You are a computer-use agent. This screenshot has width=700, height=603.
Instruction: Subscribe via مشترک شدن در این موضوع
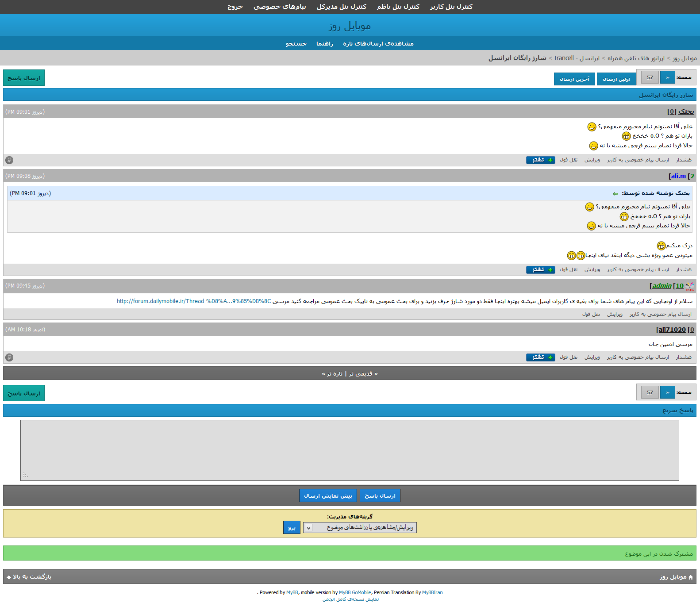(659, 554)
